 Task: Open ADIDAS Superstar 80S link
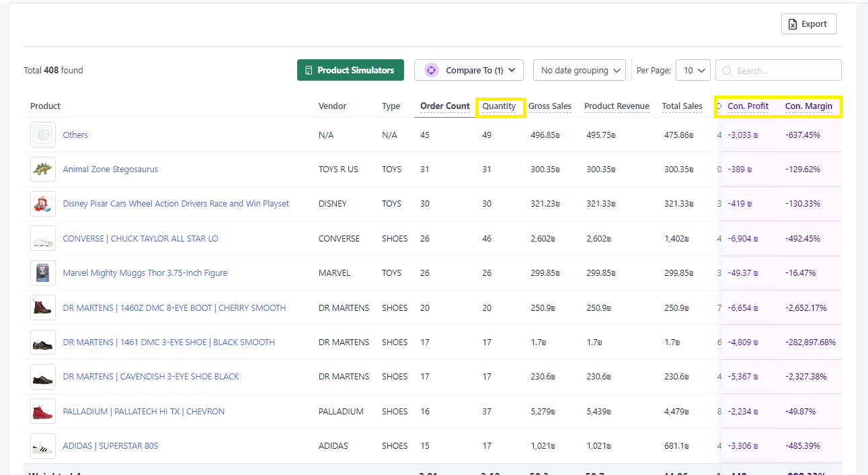110,445
